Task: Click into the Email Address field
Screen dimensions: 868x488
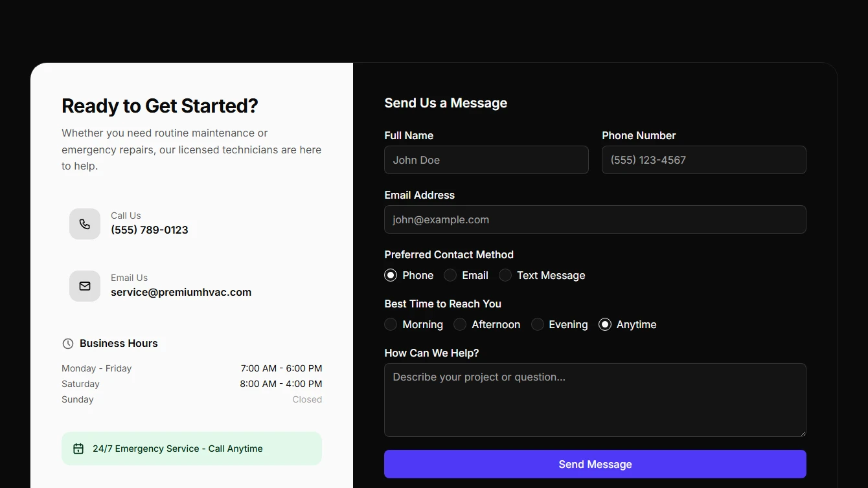Action: (x=595, y=219)
